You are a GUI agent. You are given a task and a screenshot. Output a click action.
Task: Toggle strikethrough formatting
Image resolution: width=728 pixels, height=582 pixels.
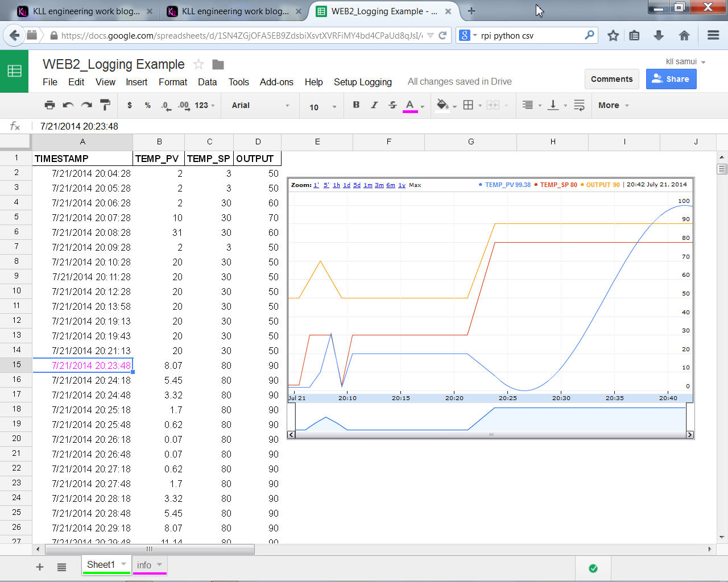click(x=392, y=105)
